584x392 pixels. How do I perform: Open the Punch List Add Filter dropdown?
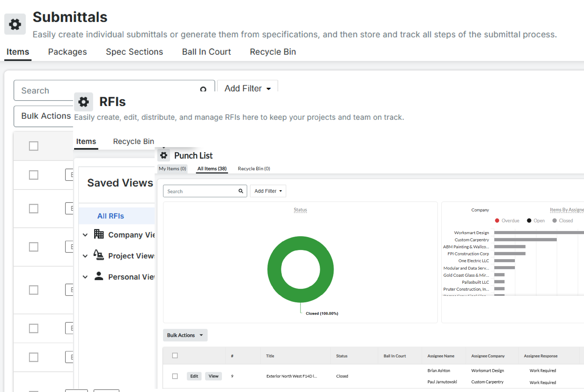click(268, 191)
